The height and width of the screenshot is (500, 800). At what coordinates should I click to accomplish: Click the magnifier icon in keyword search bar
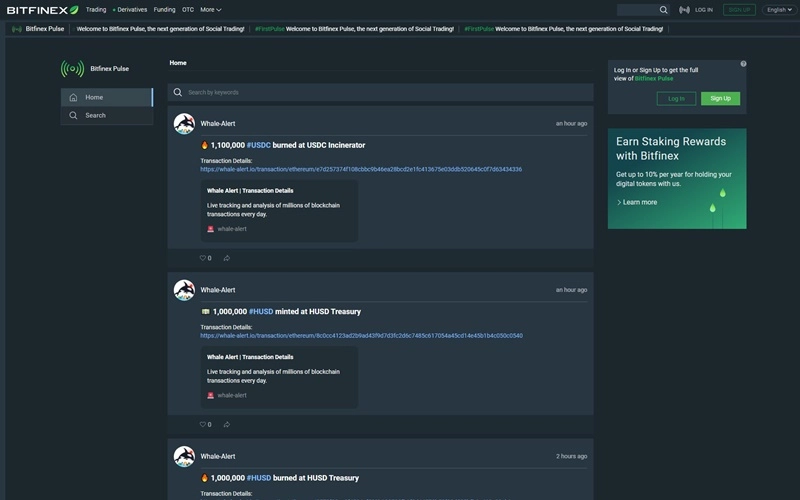[178, 92]
